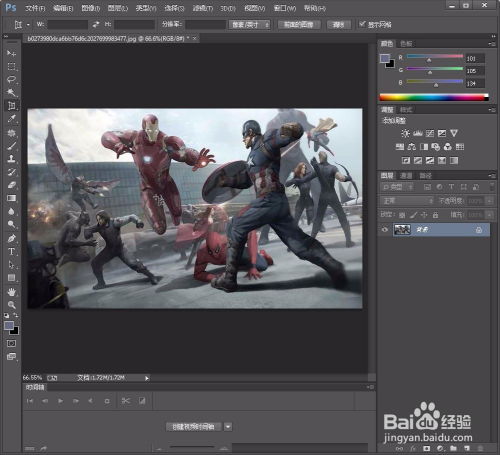Toggle lock position
The image size is (500, 455).
(424, 215)
